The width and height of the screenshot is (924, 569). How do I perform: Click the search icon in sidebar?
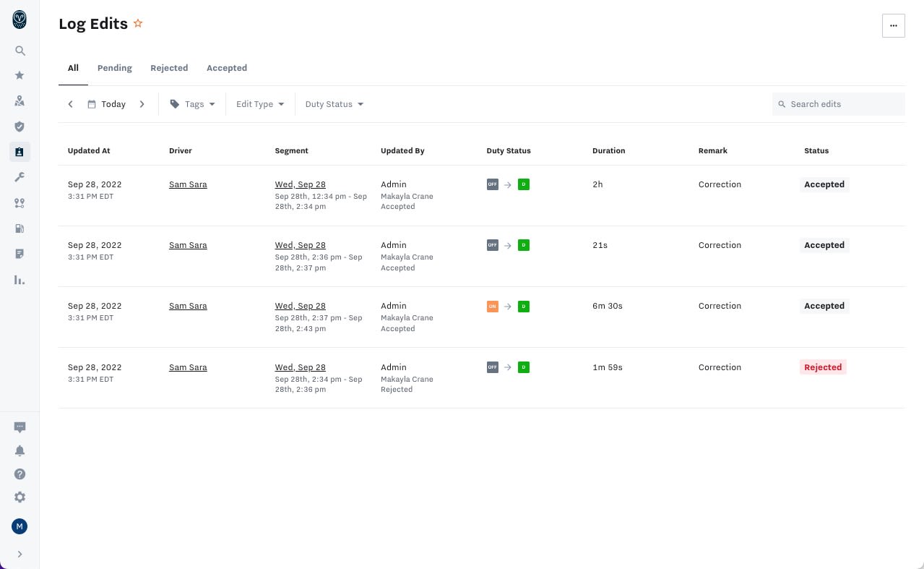[x=20, y=51]
